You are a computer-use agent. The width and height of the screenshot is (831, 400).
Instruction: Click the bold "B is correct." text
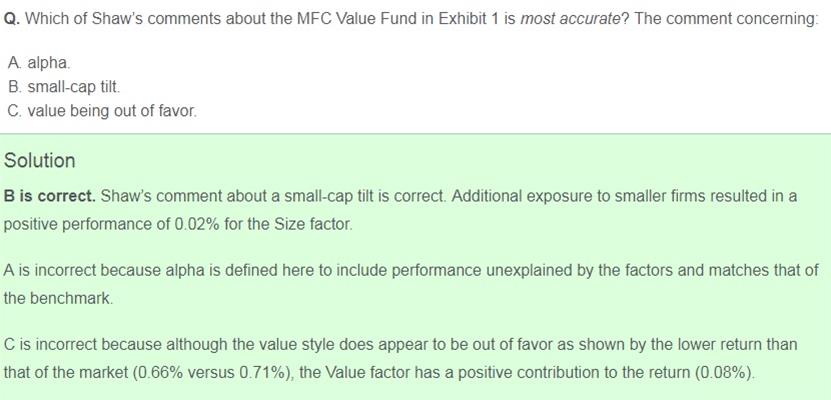pos(49,195)
